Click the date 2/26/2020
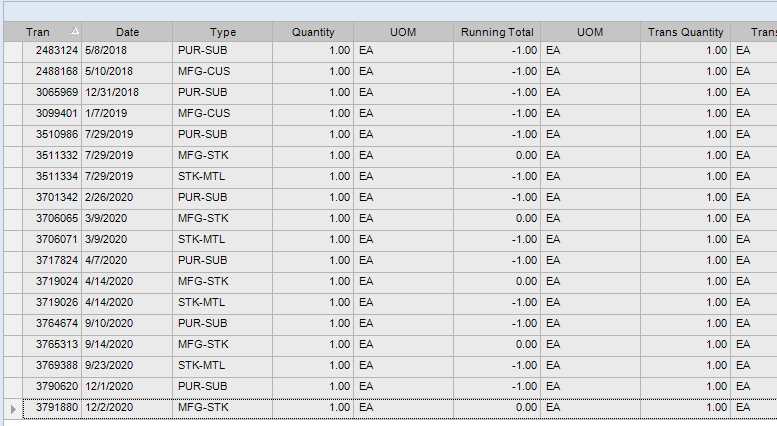This screenshot has height=426, width=777. (109, 197)
